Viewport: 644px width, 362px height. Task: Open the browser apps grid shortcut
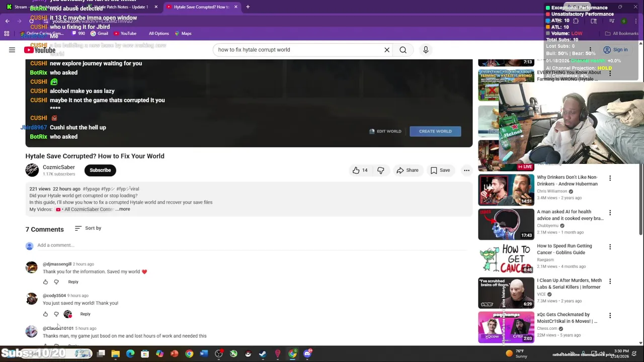coord(7,34)
